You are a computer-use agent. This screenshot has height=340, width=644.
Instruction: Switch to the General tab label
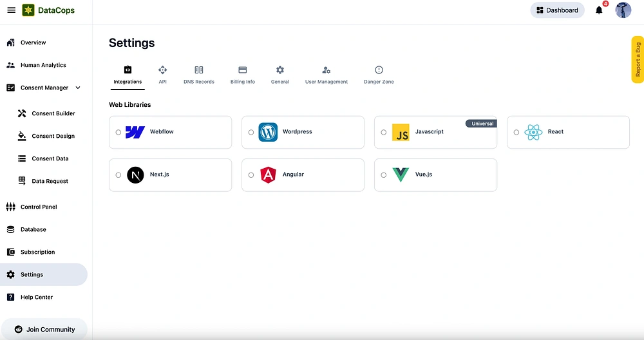point(280,82)
